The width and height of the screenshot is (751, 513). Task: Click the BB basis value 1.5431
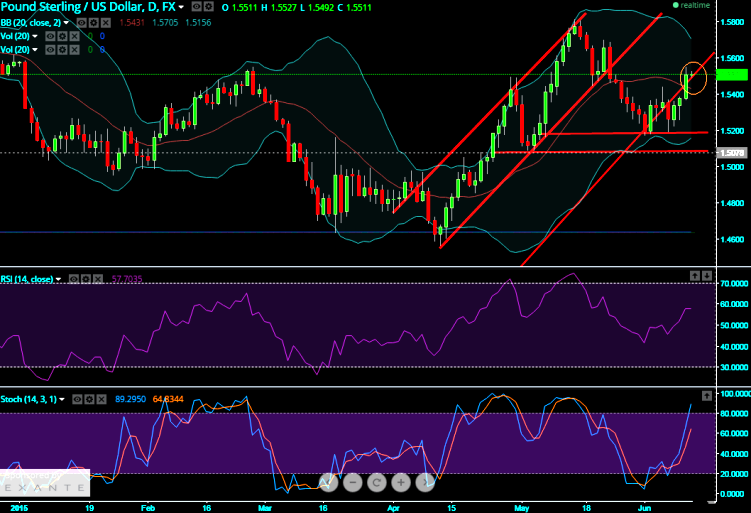(x=132, y=23)
